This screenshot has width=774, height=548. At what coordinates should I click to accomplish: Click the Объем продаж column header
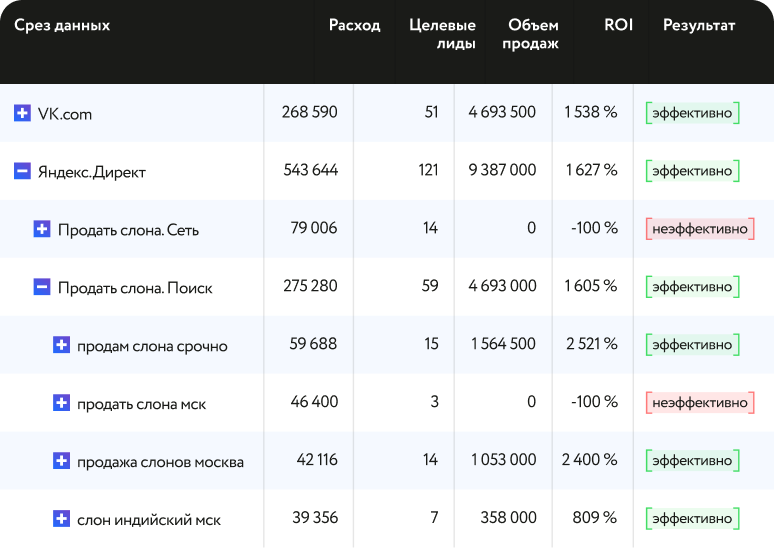(532, 34)
